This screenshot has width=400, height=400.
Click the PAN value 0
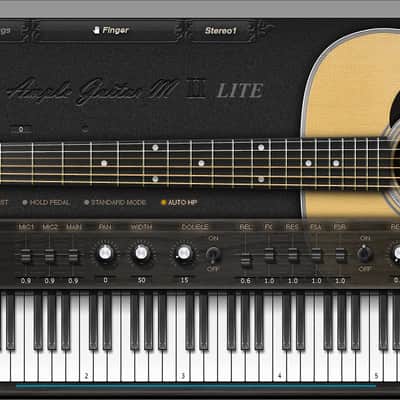coord(105,280)
